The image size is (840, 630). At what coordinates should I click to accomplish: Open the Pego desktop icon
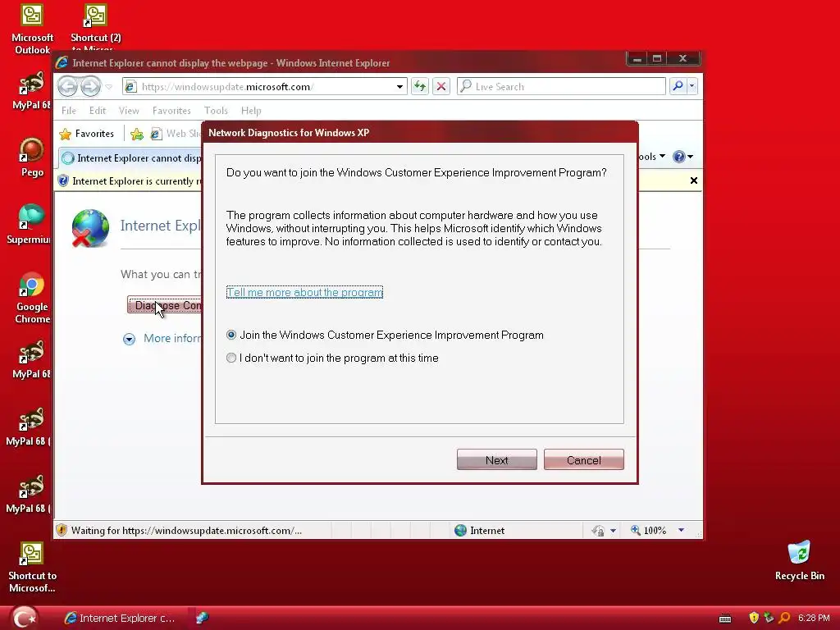click(x=32, y=157)
